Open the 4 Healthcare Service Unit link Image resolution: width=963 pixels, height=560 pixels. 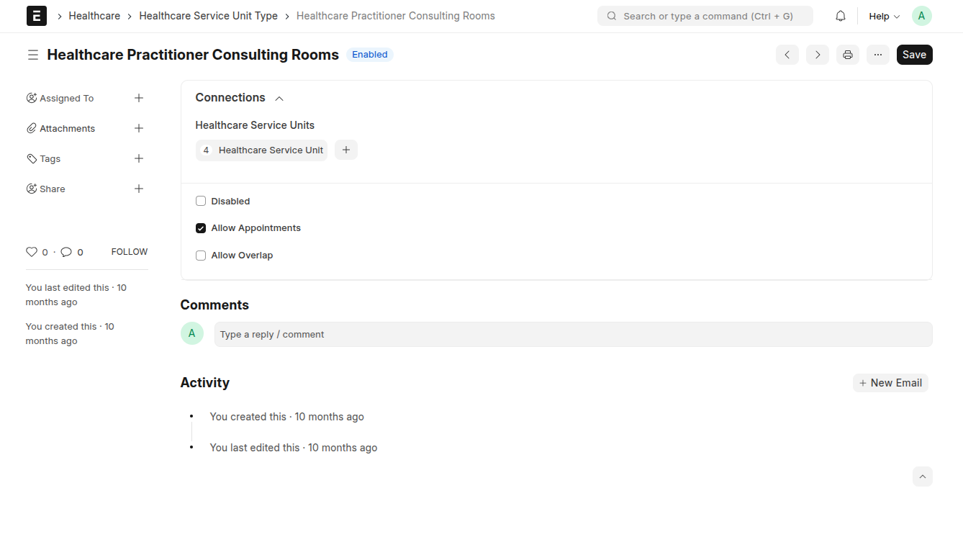click(x=262, y=150)
